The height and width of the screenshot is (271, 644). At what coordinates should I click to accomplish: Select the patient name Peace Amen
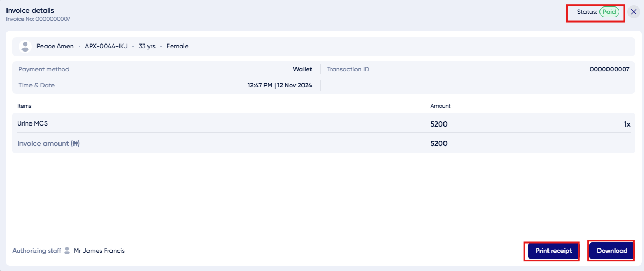click(55, 46)
